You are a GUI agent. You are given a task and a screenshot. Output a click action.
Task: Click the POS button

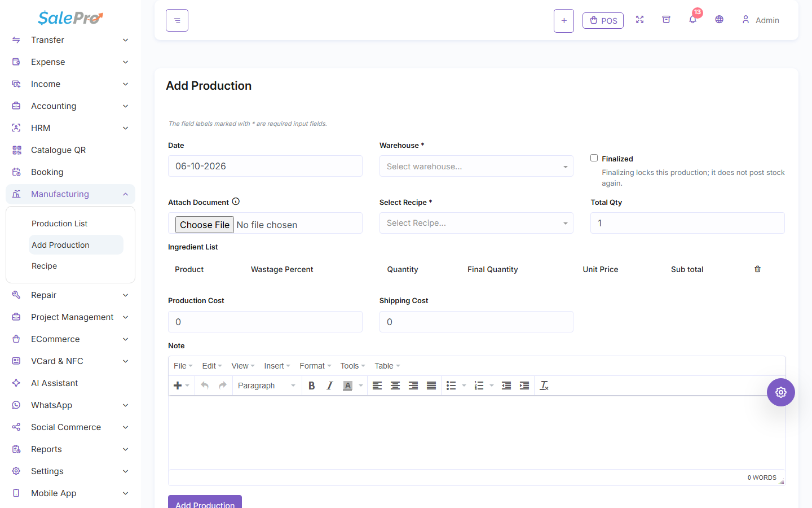tap(603, 21)
